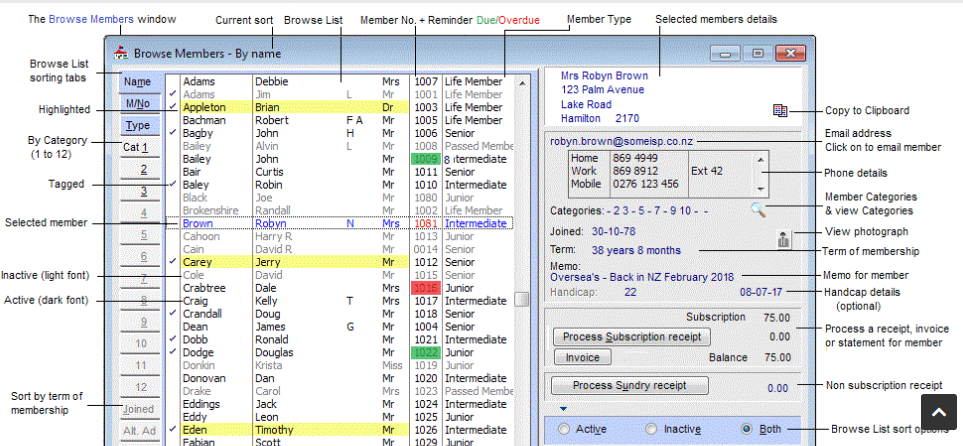Screen dimensions: 963x446
Task: Choose the Both radio button
Action: click(x=746, y=429)
